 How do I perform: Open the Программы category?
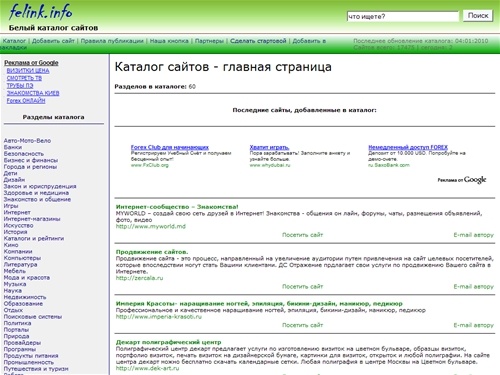coord(20,349)
